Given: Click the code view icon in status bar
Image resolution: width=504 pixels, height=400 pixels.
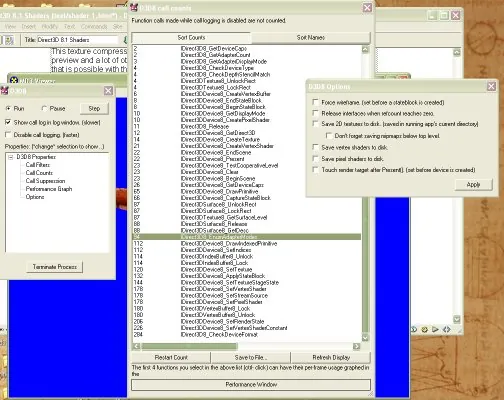Looking at the screenshot, I should [447, 329].
